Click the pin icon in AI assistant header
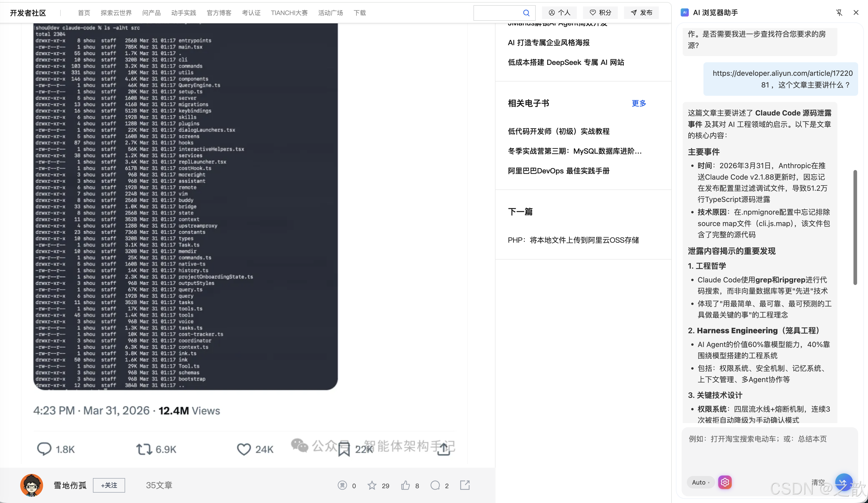Viewport: 868px width, 503px height. (x=839, y=13)
